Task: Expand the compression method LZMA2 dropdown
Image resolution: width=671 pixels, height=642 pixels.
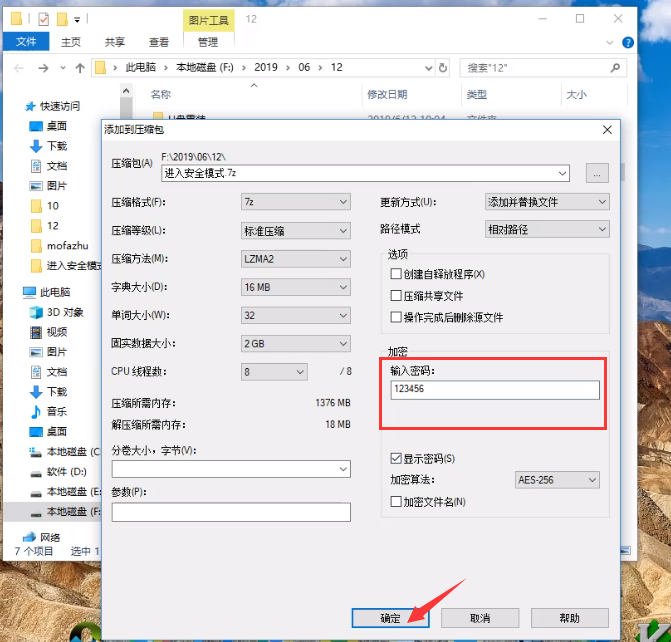Action: click(x=296, y=259)
